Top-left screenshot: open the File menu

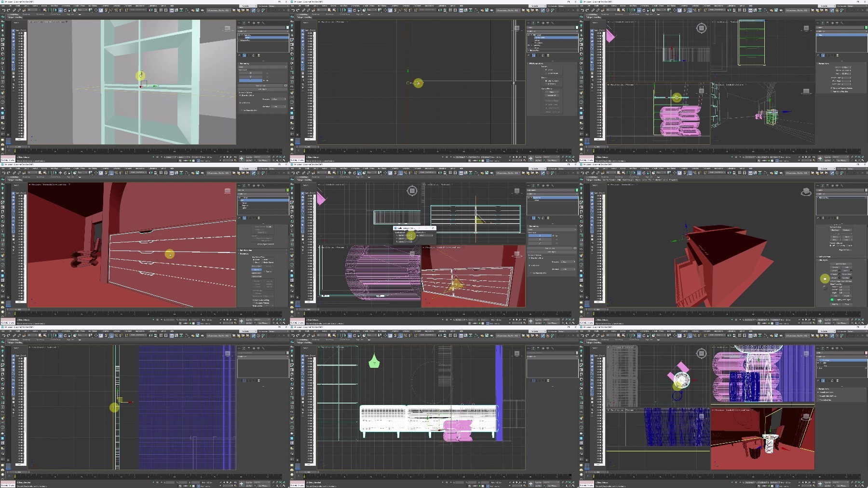(x=3, y=6)
